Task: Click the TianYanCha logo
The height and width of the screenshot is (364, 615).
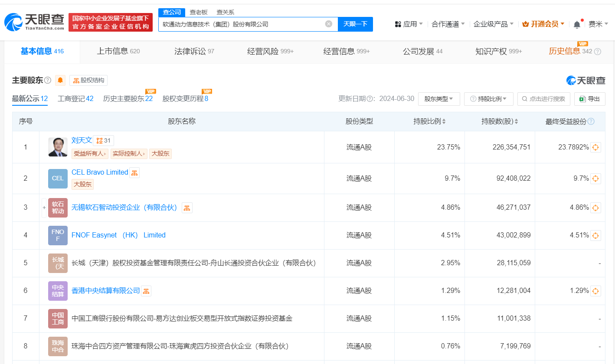Action: 34,22
